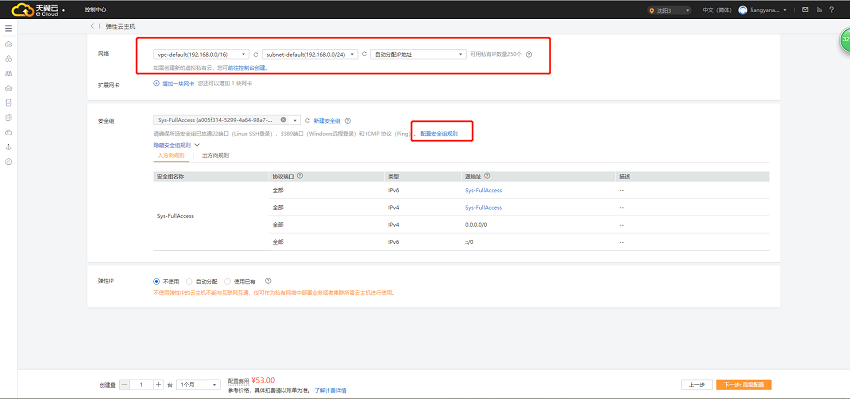
Task: Click the quantity input field showing 1
Action: coord(141,384)
